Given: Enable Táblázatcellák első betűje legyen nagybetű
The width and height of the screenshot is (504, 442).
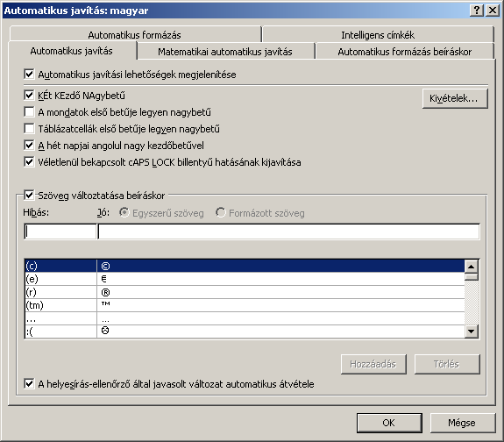Looking at the screenshot, I should click(x=29, y=129).
